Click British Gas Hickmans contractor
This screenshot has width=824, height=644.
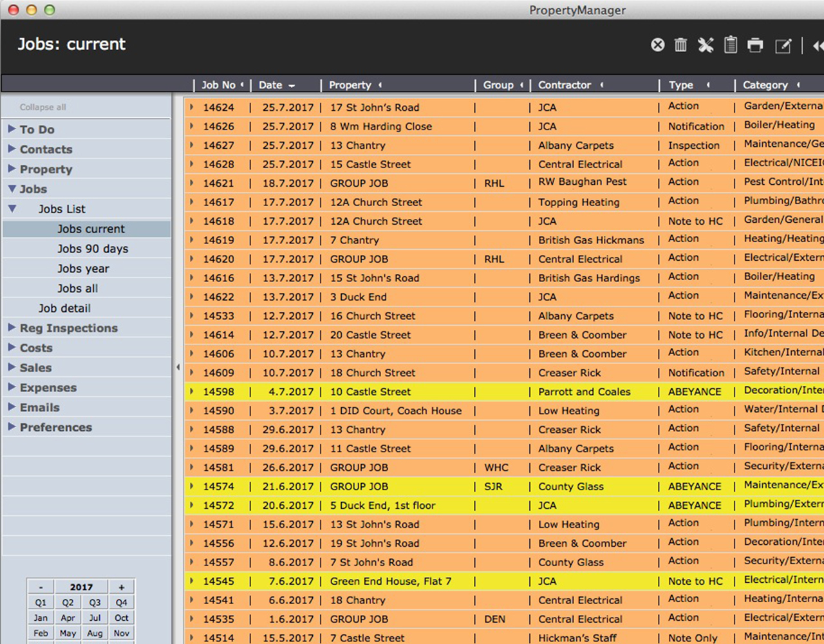[591, 240]
